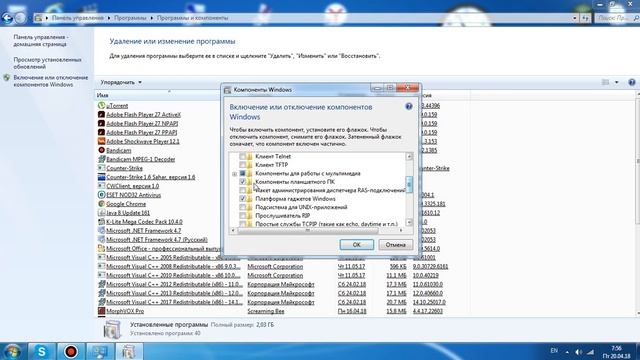Open the Просмотр установленных обновлений link
640x360 pixels.
pyautogui.click(x=47, y=63)
